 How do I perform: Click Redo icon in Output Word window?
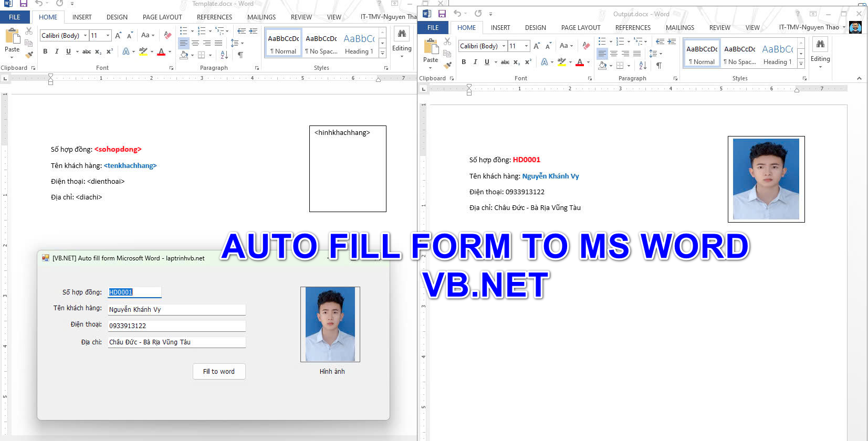478,14
